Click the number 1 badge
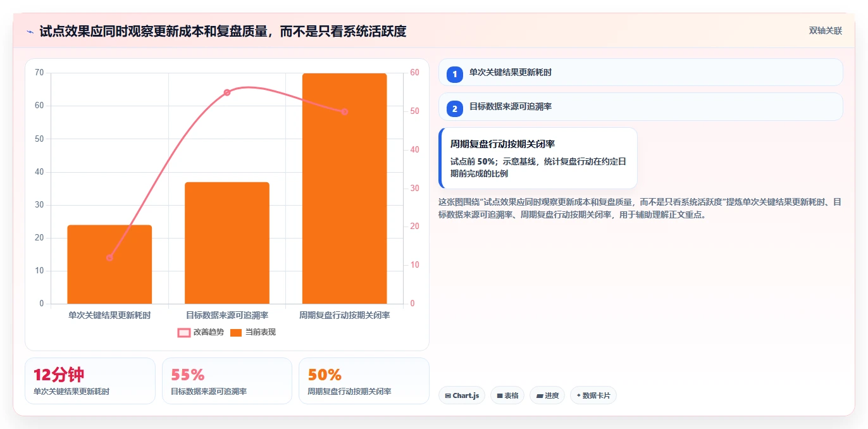This screenshot has height=429, width=868. point(454,75)
